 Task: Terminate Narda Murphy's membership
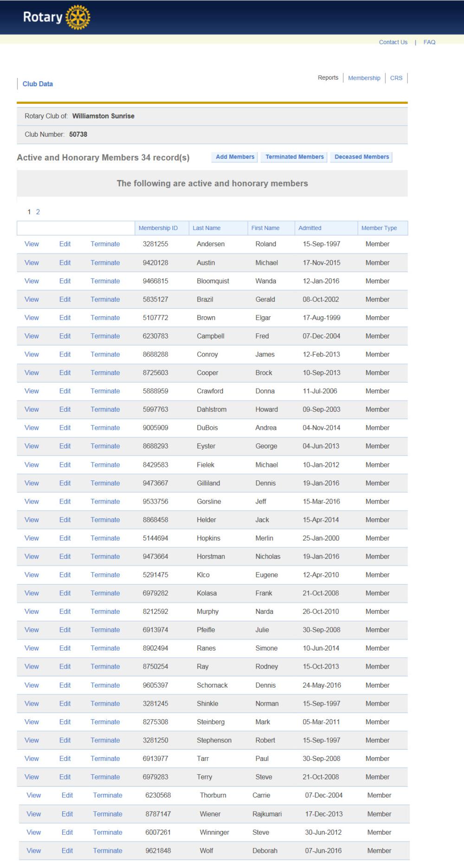click(x=105, y=612)
